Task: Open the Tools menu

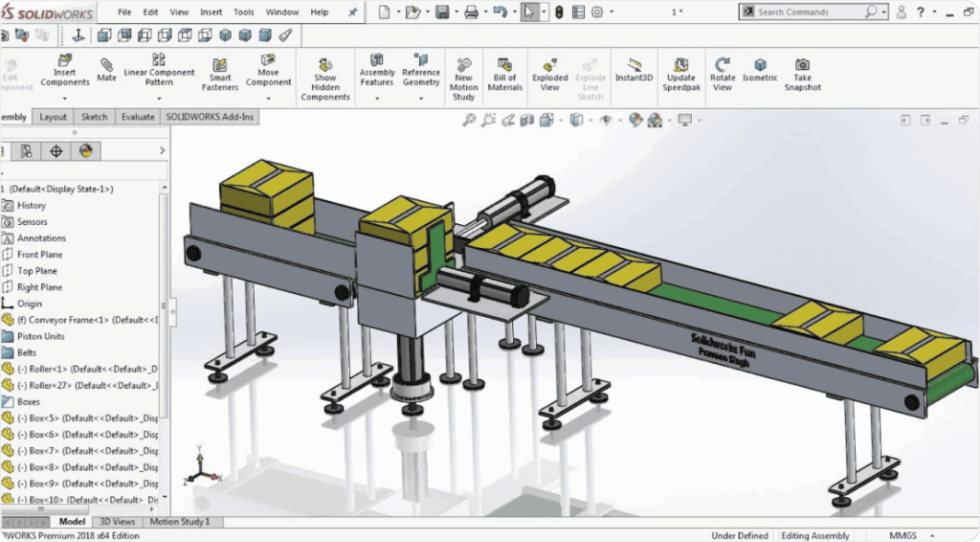Action: [244, 12]
